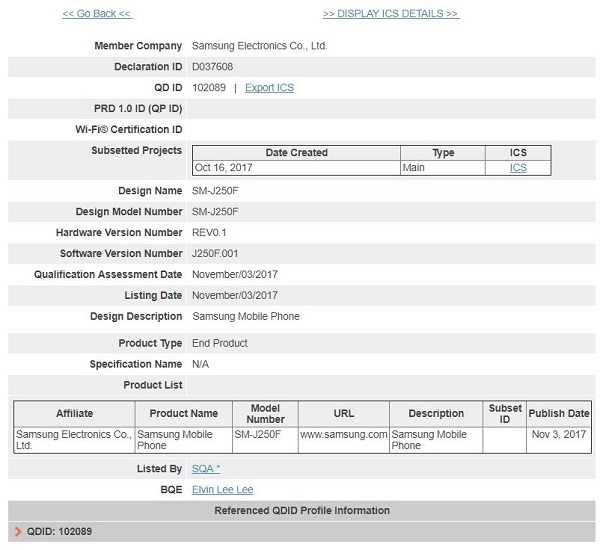Click 'Type' column header in Subsetted Projects
Viewport: 600px width, 550px height.
coord(443,153)
